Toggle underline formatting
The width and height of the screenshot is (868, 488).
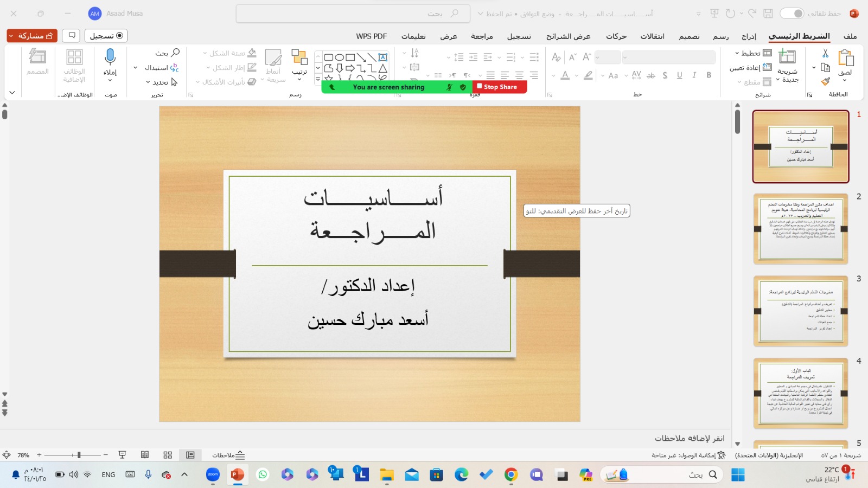[x=680, y=75]
